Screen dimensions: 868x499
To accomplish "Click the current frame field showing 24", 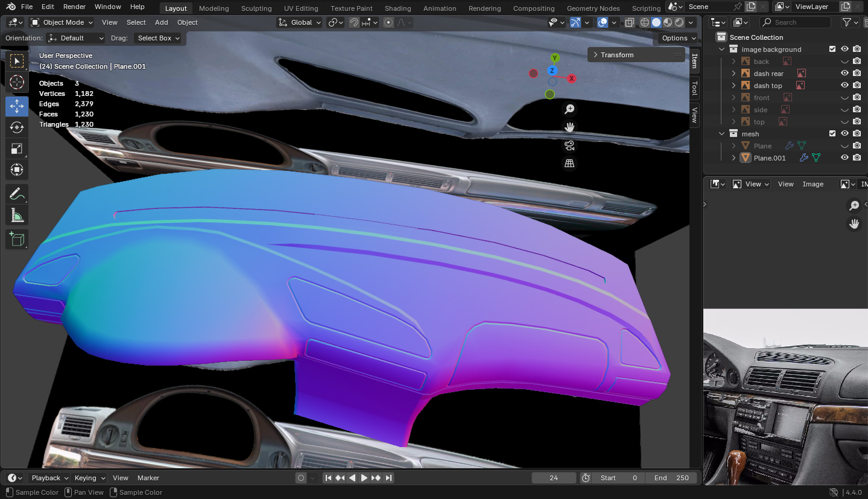I will coord(554,478).
